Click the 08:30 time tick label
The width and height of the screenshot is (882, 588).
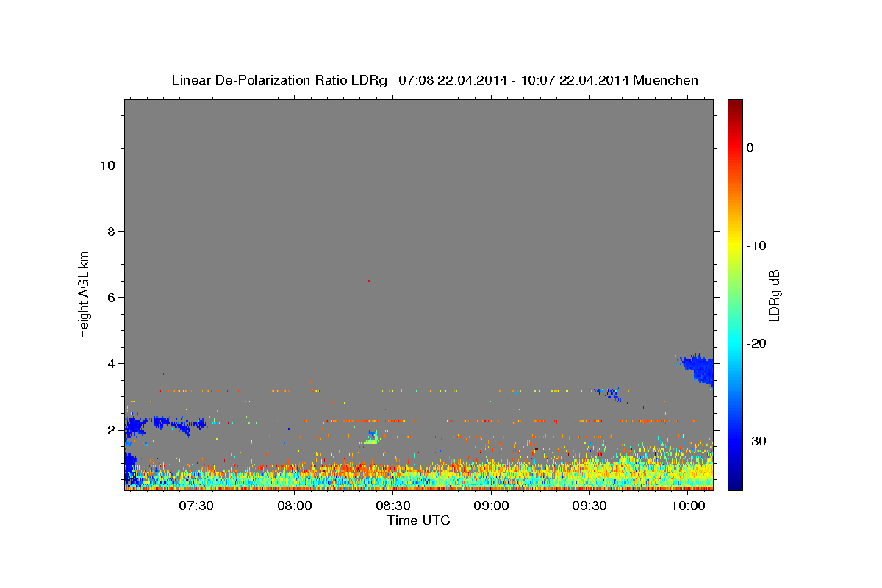[393, 506]
